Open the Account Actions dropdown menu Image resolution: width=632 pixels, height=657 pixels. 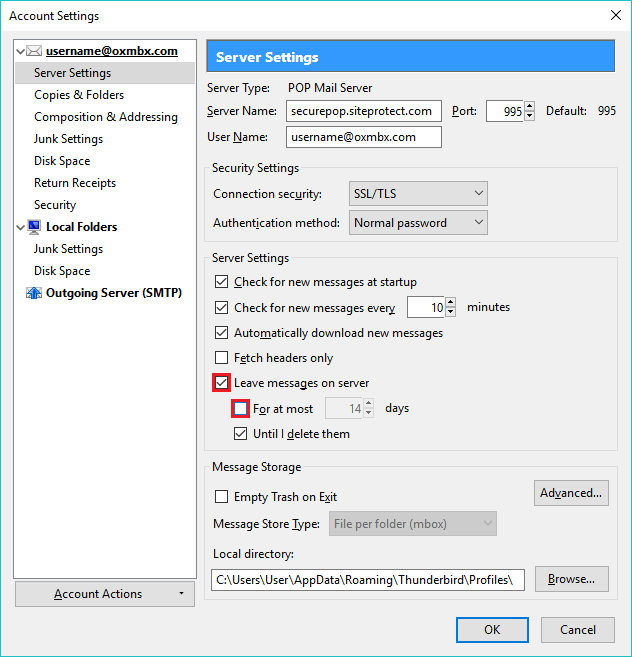[x=104, y=594]
